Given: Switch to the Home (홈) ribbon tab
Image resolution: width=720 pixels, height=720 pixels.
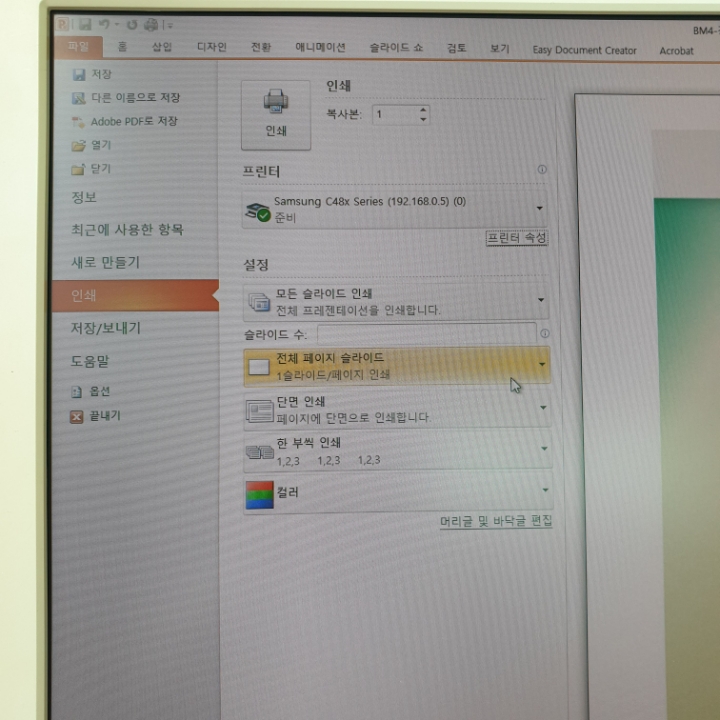Looking at the screenshot, I should click(x=122, y=47).
